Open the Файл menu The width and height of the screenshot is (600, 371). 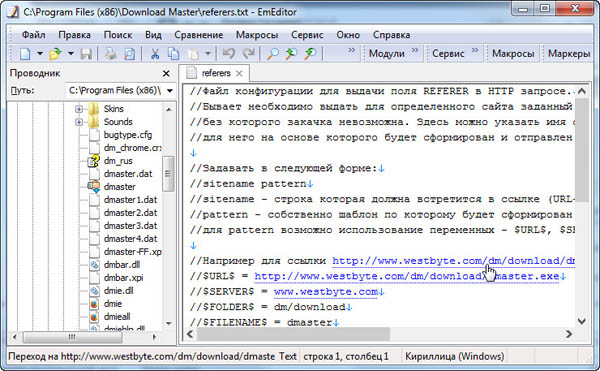(x=33, y=35)
